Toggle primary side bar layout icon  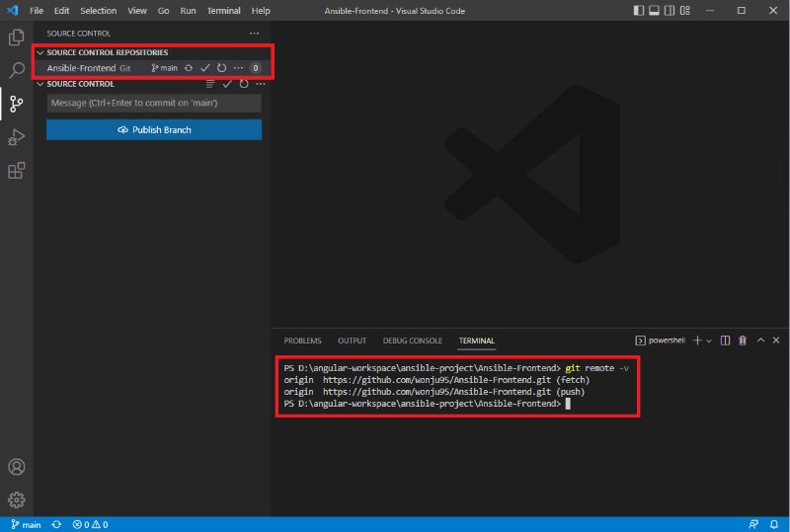point(638,11)
